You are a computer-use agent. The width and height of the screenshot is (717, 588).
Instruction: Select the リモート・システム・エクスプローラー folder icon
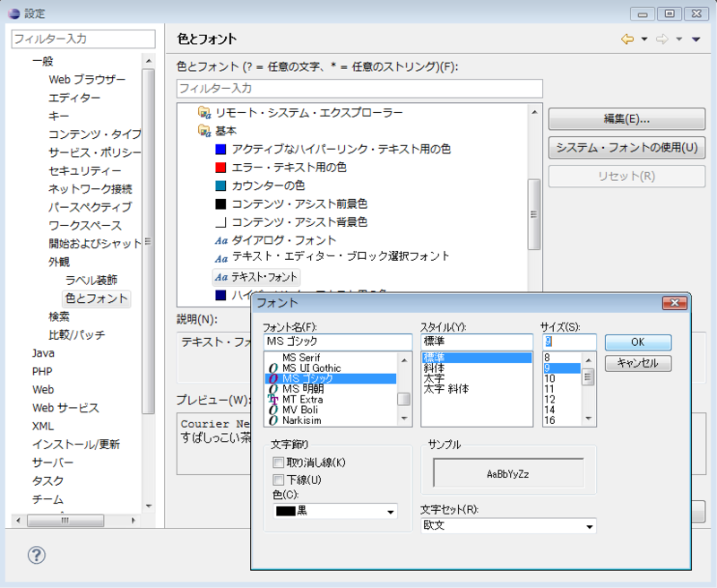(204, 112)
